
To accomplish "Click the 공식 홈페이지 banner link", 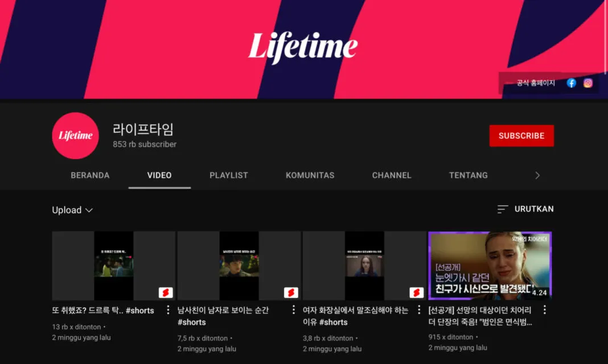I will [536, 83].
